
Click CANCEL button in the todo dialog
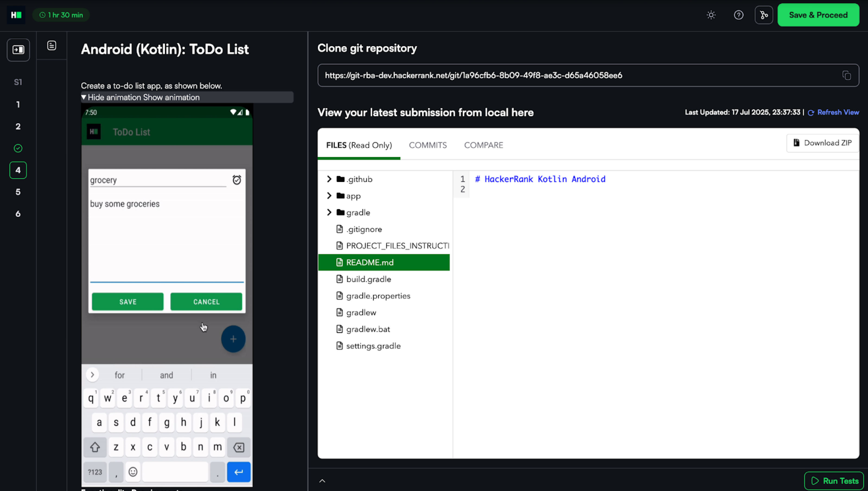pyautogui.click(x=206, y=301)
